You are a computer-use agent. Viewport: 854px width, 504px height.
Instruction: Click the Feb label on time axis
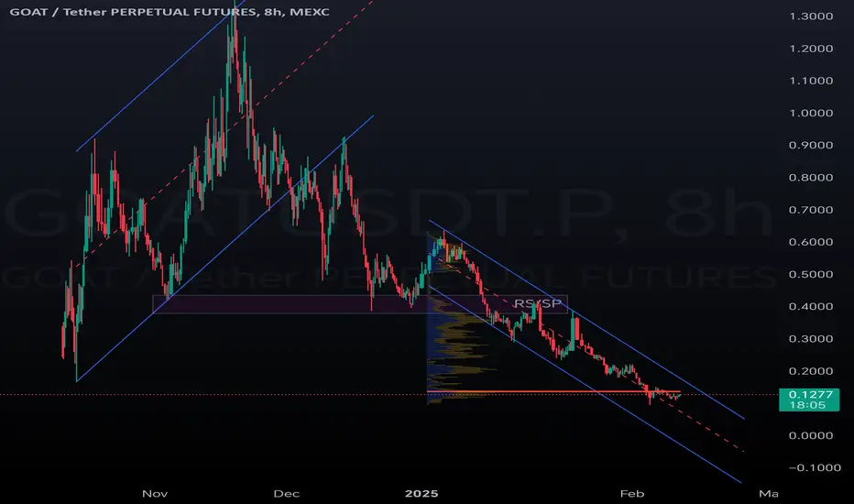(x=632, y=494)
